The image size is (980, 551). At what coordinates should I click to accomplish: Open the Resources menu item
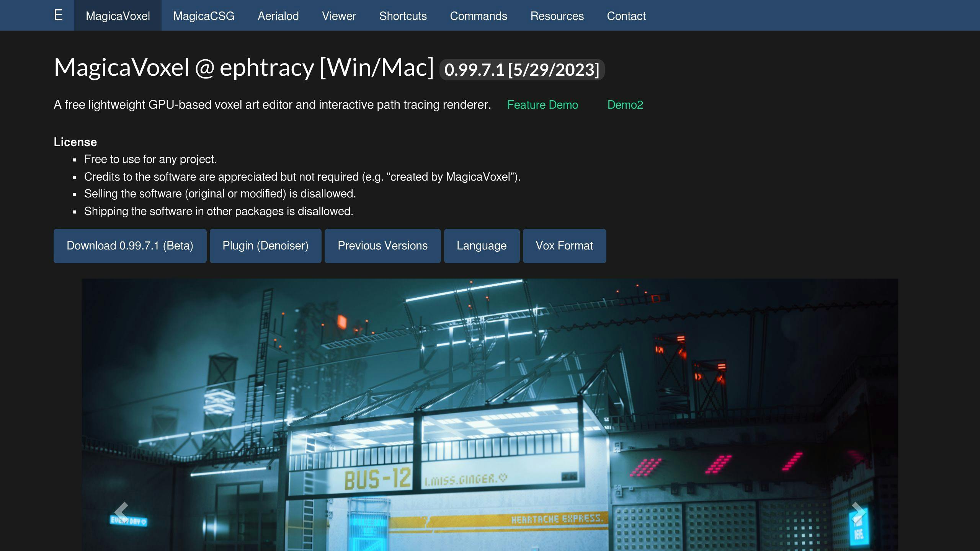click(557, 15)
